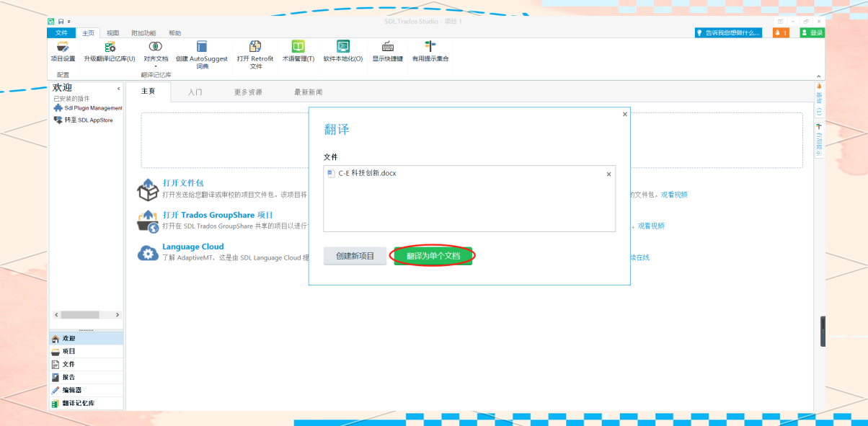Collapse the ribbon with the chevron

(x=819, y=76)
